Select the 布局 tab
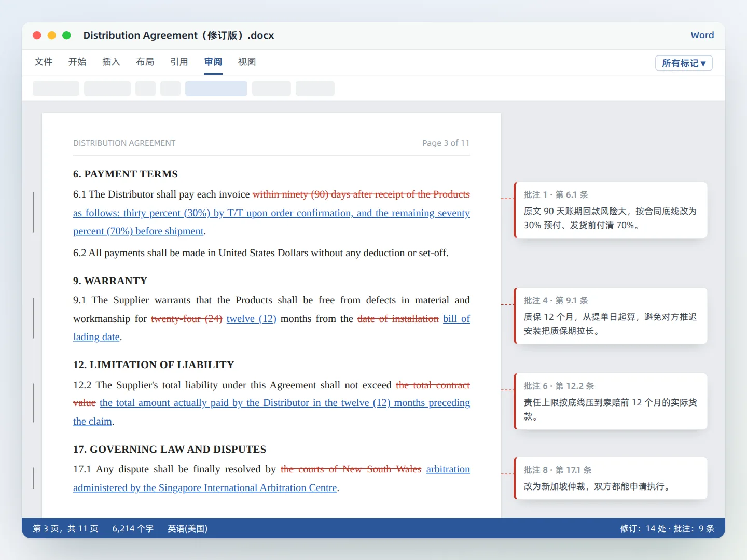 pyautogui.click(x=145, y=62)
